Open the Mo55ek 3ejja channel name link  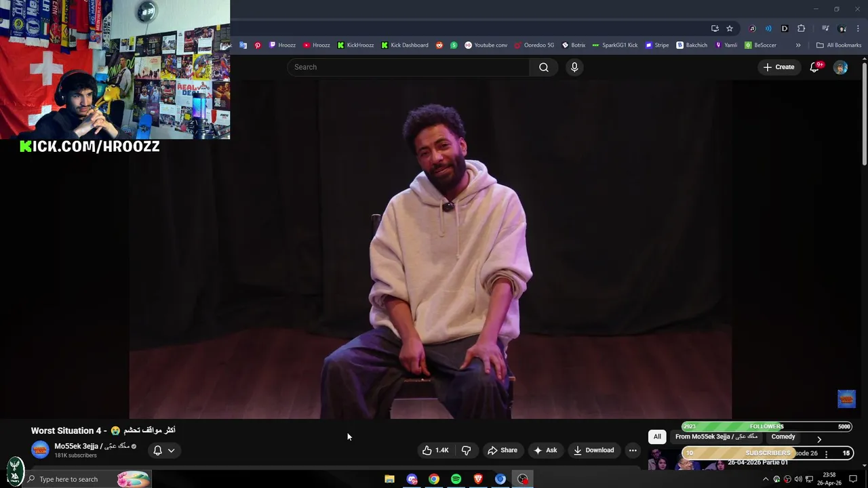tap(92, 446)
